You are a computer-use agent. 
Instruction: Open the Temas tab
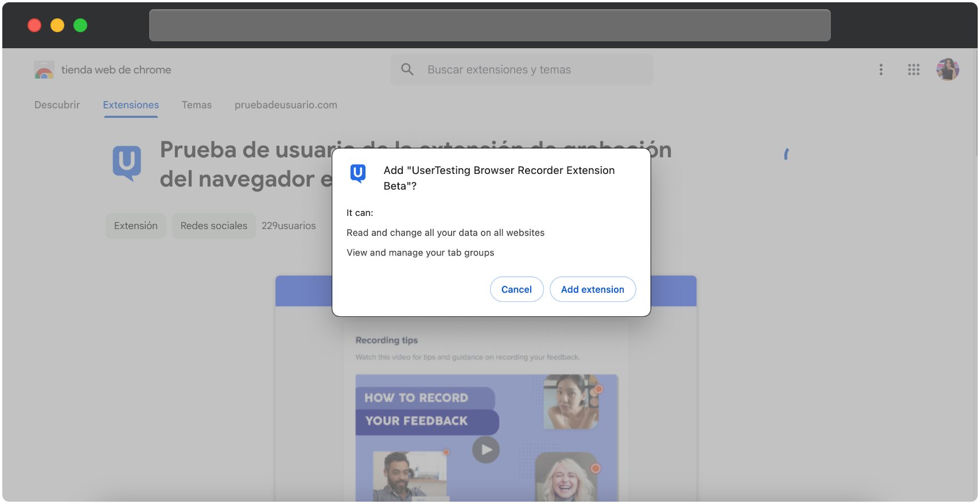point(197,105)
